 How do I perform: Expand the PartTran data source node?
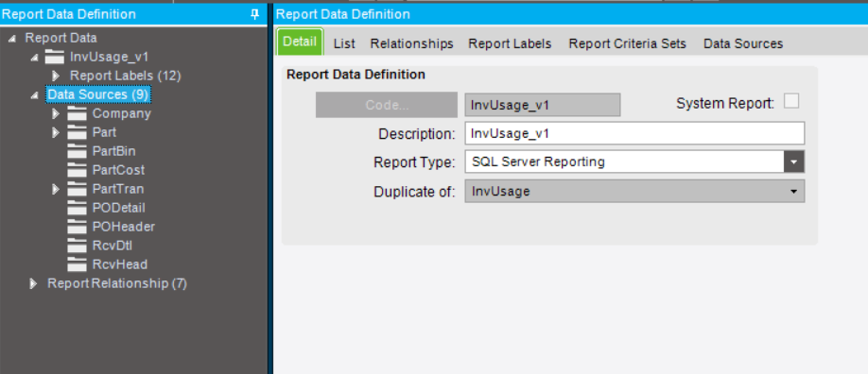pyautogui.click(x=56, y=189)
